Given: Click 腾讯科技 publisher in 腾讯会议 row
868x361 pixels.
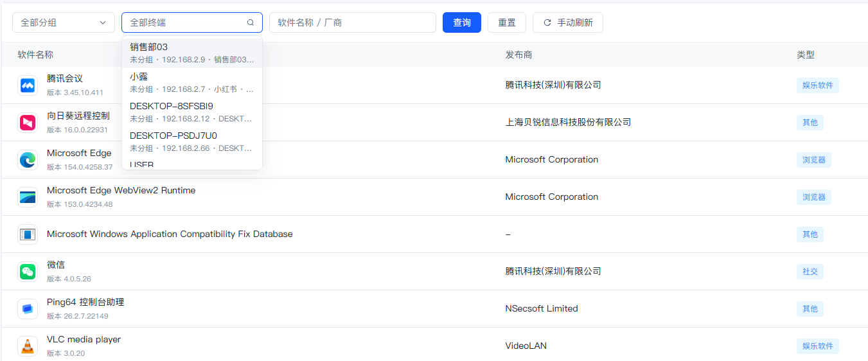Looking at the screenshot, I should tap(553, 85).
